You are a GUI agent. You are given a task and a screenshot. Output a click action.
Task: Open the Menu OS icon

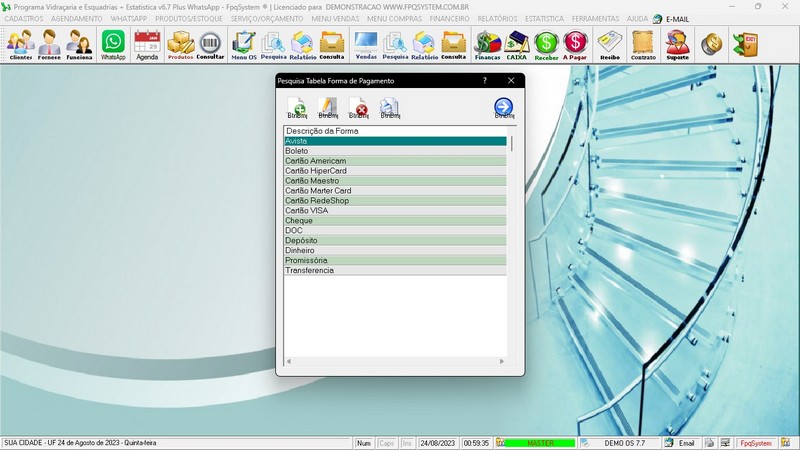click(244, 45)
